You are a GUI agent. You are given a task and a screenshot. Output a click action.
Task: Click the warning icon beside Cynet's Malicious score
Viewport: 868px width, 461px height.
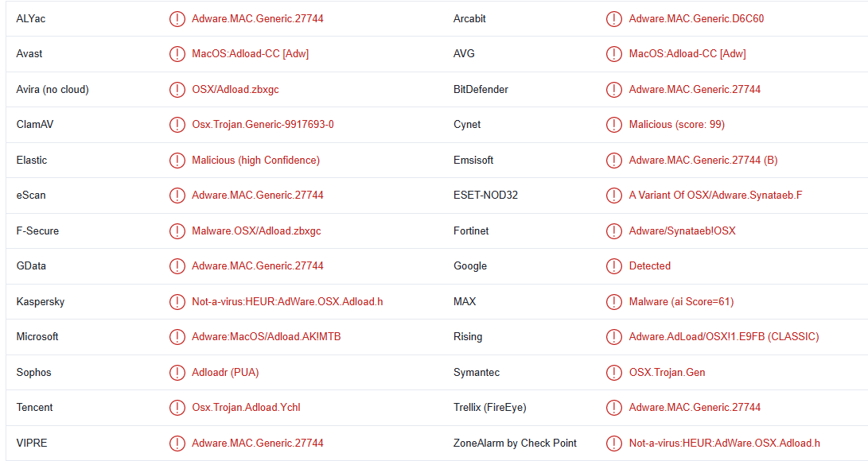click(614, 125)
